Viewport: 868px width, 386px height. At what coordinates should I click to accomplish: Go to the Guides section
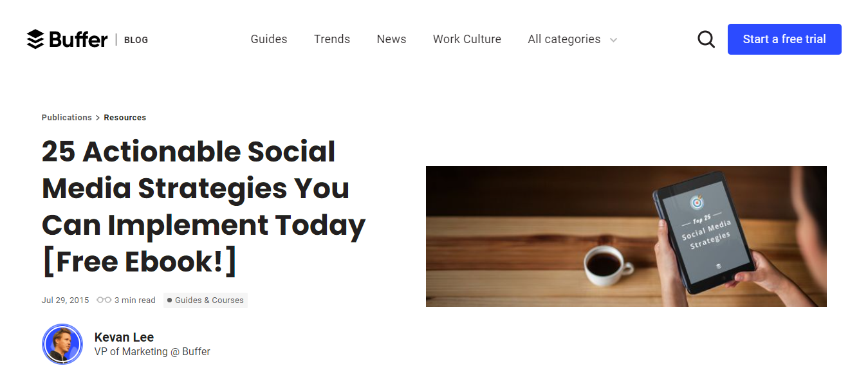[269, 39]
